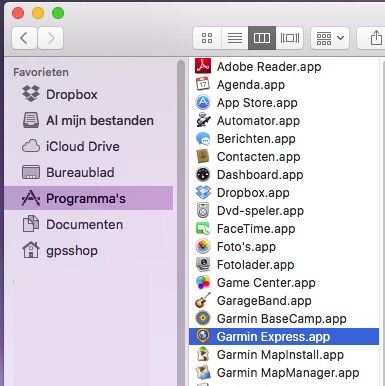Select the Contacten.app file name
The height and width of the screenshot is (386, 385).
(x=258, y=157)
